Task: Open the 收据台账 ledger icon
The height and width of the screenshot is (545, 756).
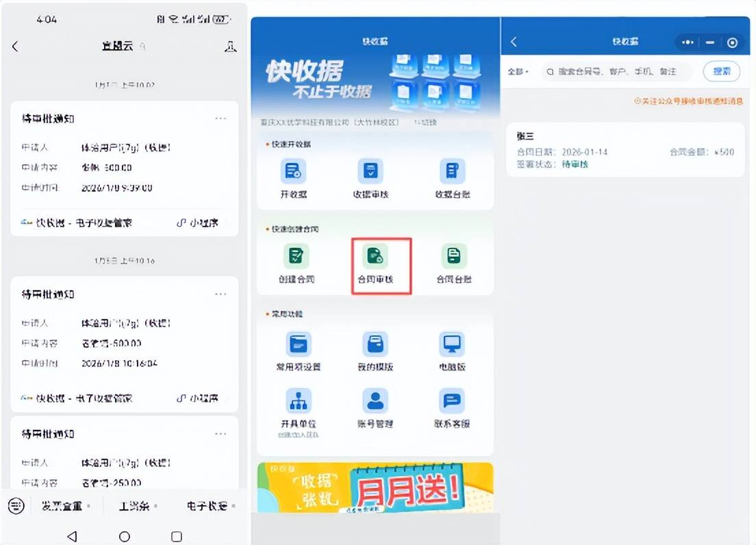Action: (452, 171)
